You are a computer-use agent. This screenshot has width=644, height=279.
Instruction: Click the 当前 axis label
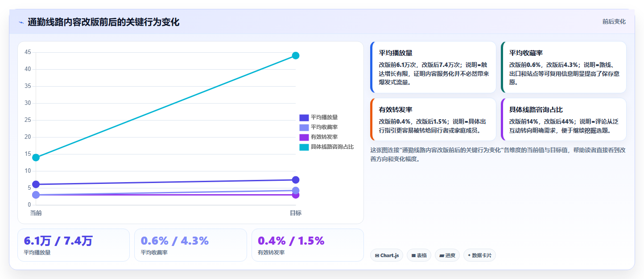point(36,213)
